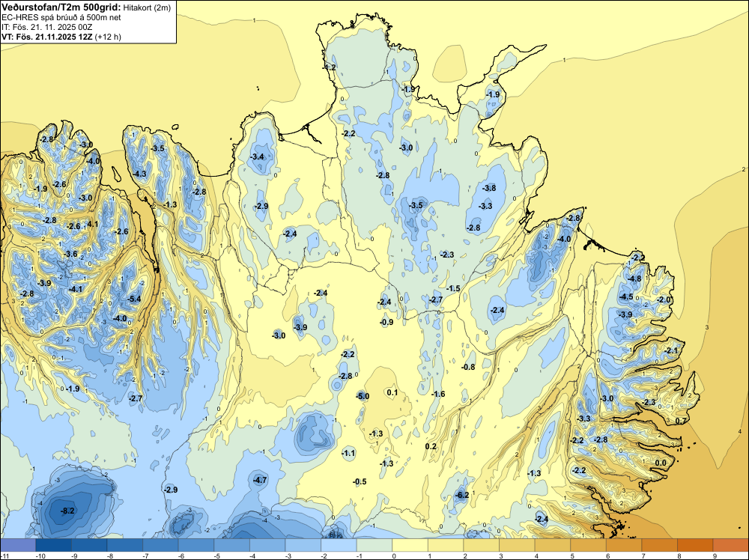This screenshot has width=749, height=560.
Task: Click legend color between 8 and 9
Action: (696, 545)
